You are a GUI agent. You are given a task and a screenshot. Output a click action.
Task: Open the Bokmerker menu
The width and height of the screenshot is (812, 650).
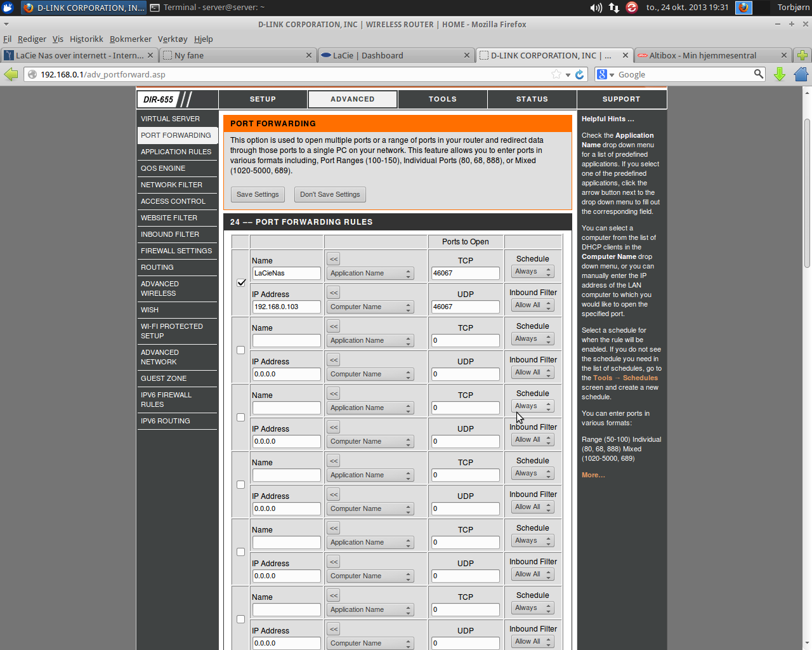tap(131, 39)
